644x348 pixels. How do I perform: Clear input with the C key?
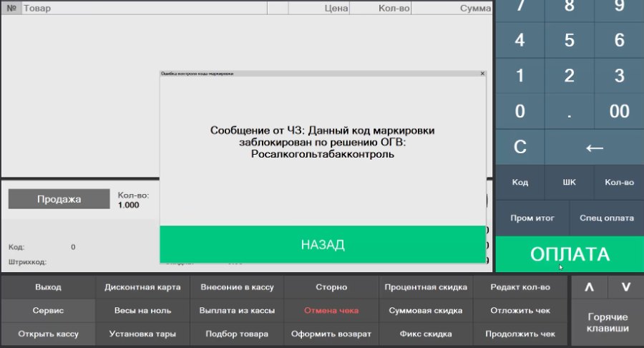point(520,147)
